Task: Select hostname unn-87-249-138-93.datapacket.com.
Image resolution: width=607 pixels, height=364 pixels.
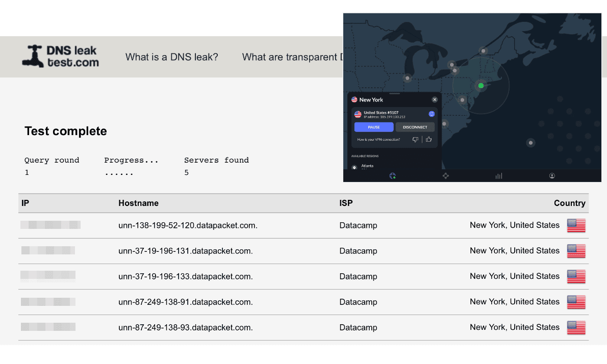Action: [x=186, y=327]
